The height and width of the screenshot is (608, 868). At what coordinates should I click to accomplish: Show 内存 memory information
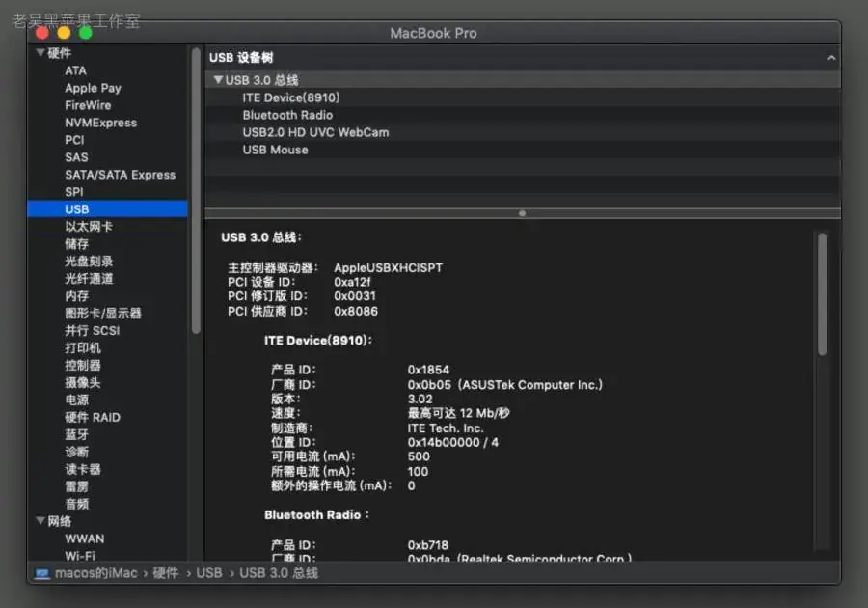click(x=76, y=295)
